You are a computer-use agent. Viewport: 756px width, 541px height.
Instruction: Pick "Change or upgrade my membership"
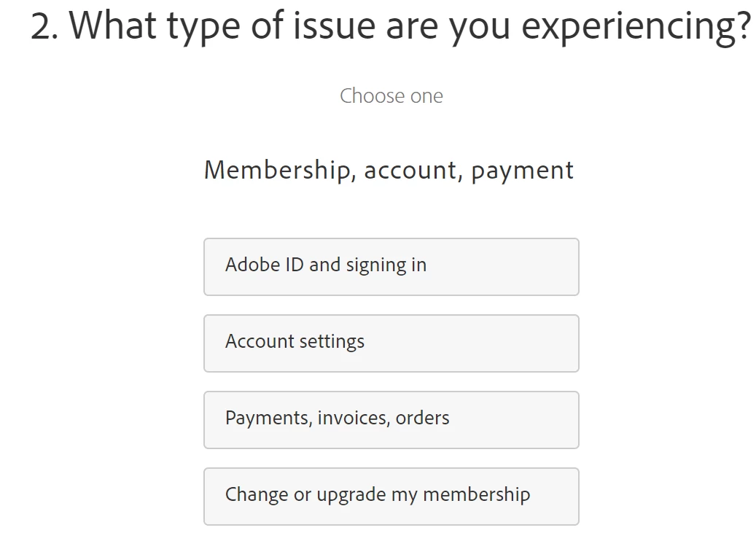click(391, 497)
